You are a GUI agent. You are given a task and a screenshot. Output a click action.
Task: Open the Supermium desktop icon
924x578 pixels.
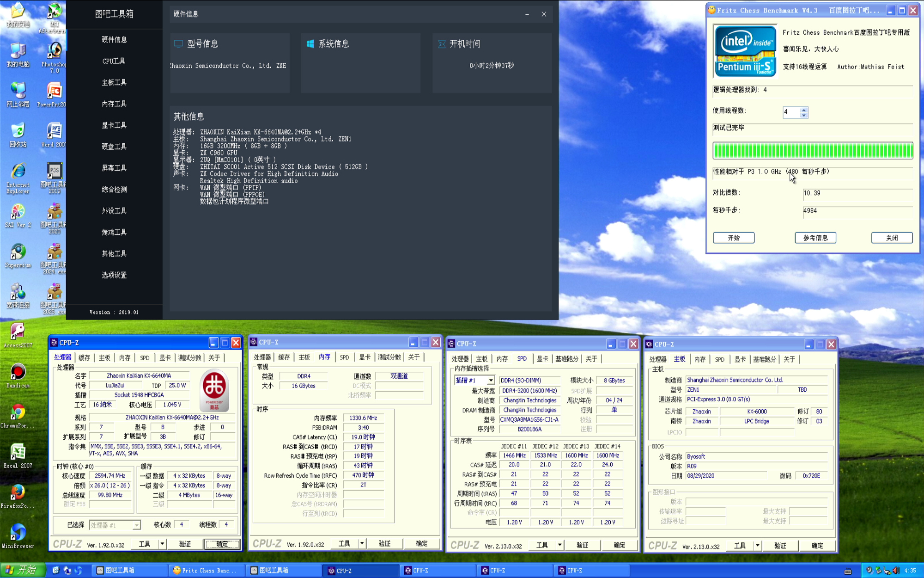[18, 256]
